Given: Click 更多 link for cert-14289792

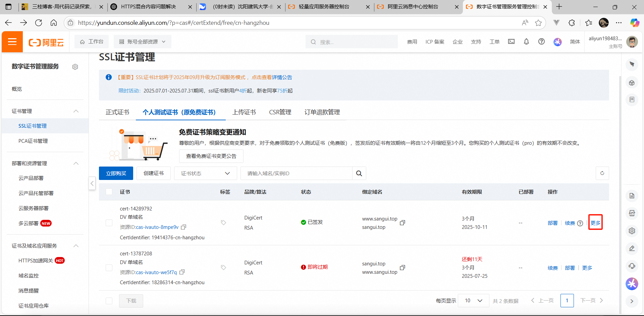Looking at the screenshot, I should pyautogui.click(x=595, y=223).
